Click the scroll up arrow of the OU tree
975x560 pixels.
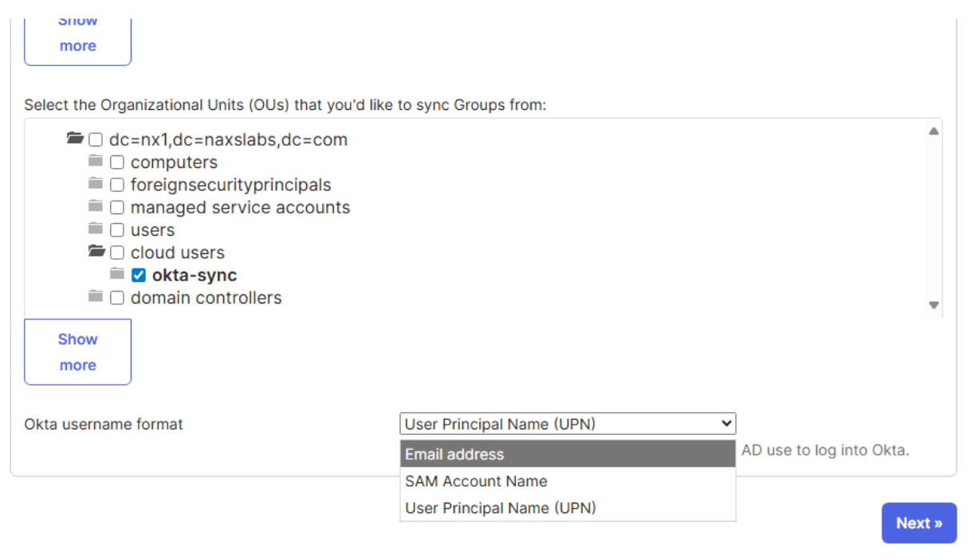pos(934,131)
